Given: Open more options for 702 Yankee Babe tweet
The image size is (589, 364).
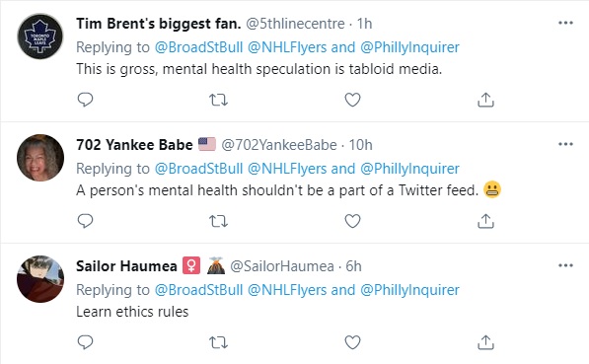Looking at the screenshot, I should [x=565, y=144].
